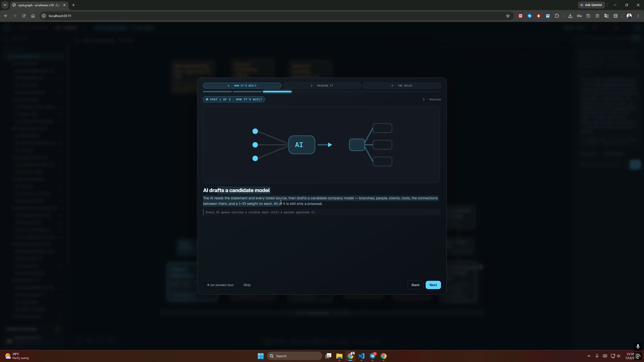Open Telegram from the taskbar
The height and width of the screenshot is (362, 644).
pyautogui.click(x=373, y=356)
